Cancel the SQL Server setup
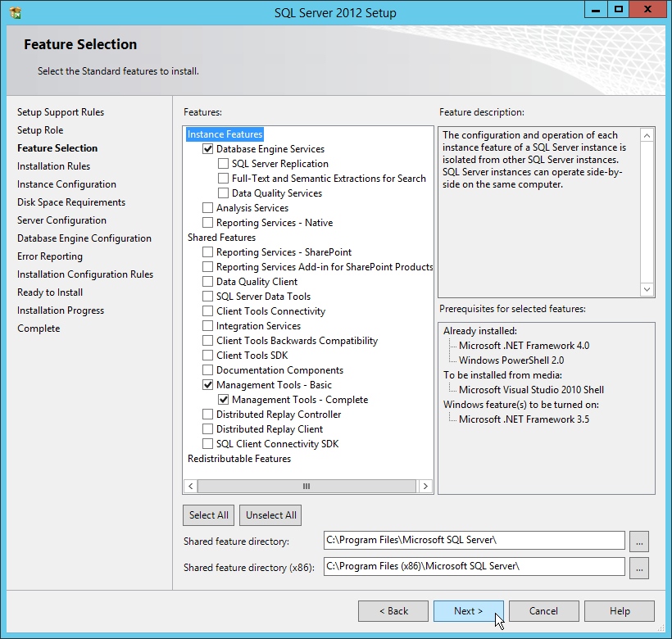The width and height of the screenshot is (672, 639). (544, 611)
